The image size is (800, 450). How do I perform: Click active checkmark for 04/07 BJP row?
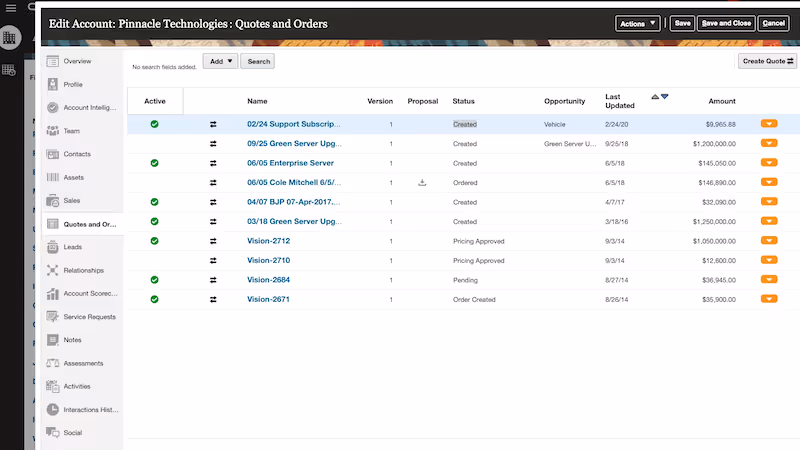tap(155, 202)
